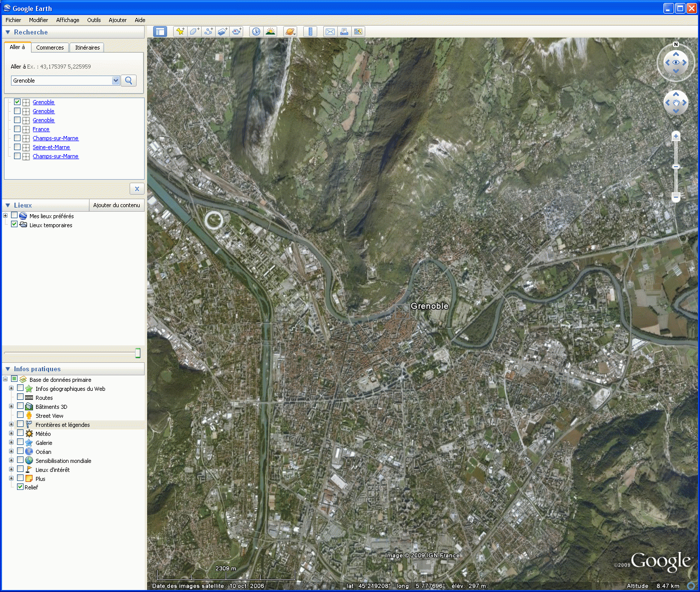Screen dimensions: 700x592
Task: Switch to the Commerces tab
Action: tap(50, 48)
